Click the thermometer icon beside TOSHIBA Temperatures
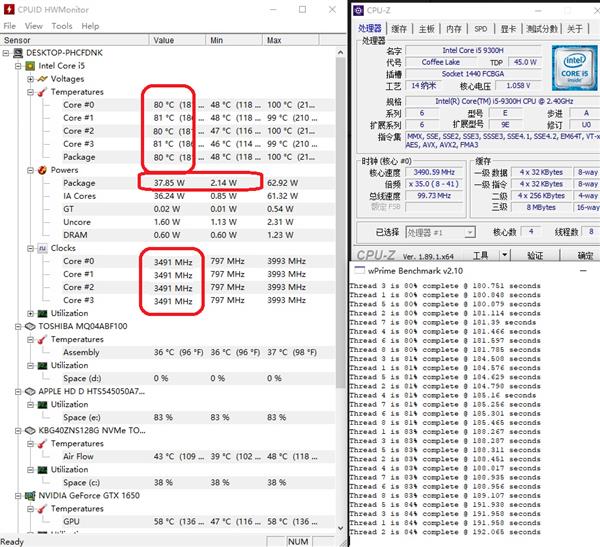600x547 pixels. pos(42,340)
